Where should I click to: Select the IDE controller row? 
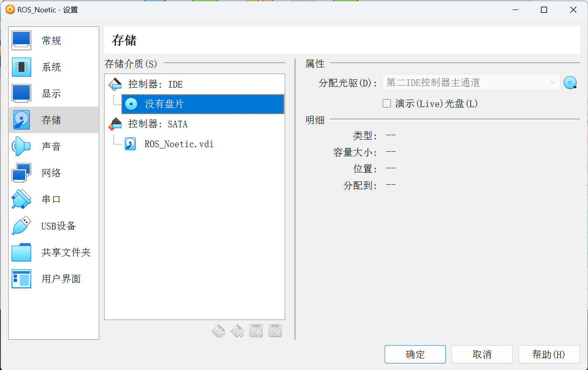pyautogui.click(x=195, y=84)
